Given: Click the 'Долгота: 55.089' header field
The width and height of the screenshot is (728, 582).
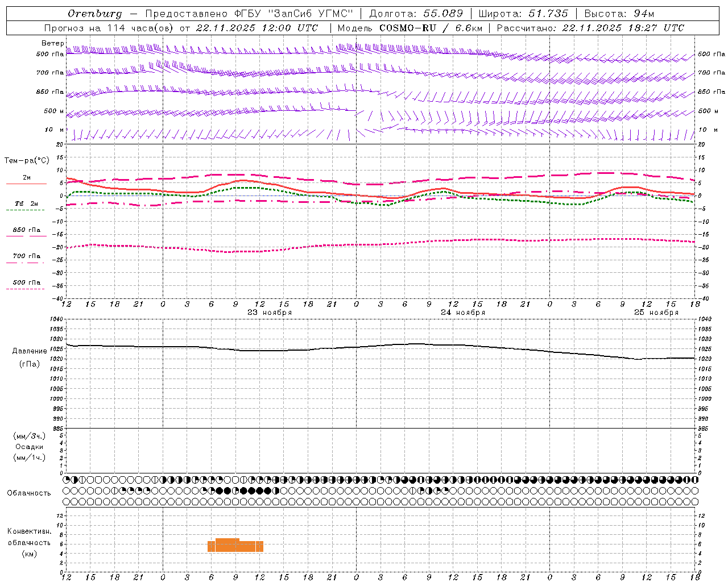Looking at the screenshot, I should coord(416,14).
